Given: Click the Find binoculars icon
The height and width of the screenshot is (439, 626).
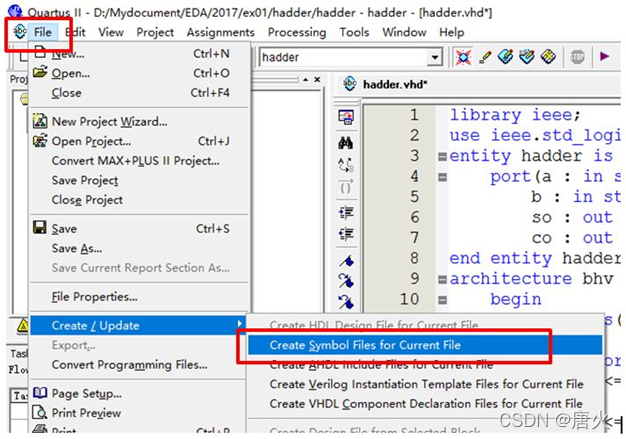Looking at the screenshot, I should (346, 142).
